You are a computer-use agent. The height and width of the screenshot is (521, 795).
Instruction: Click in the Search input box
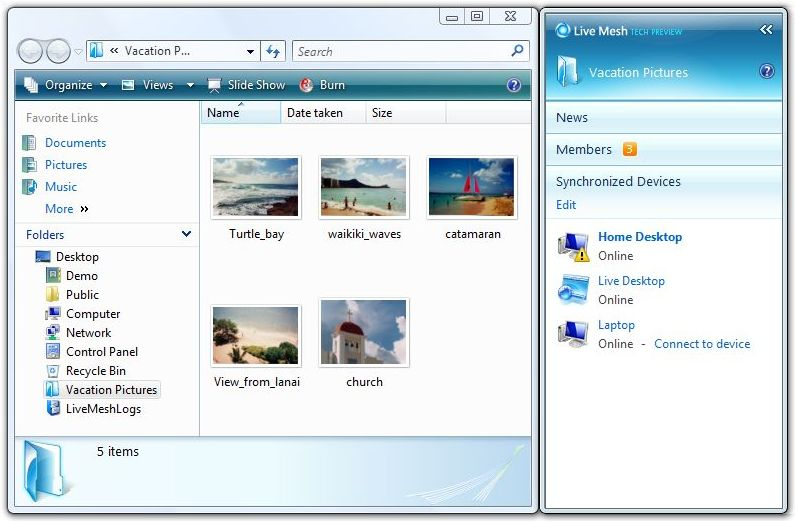(400, 51)
